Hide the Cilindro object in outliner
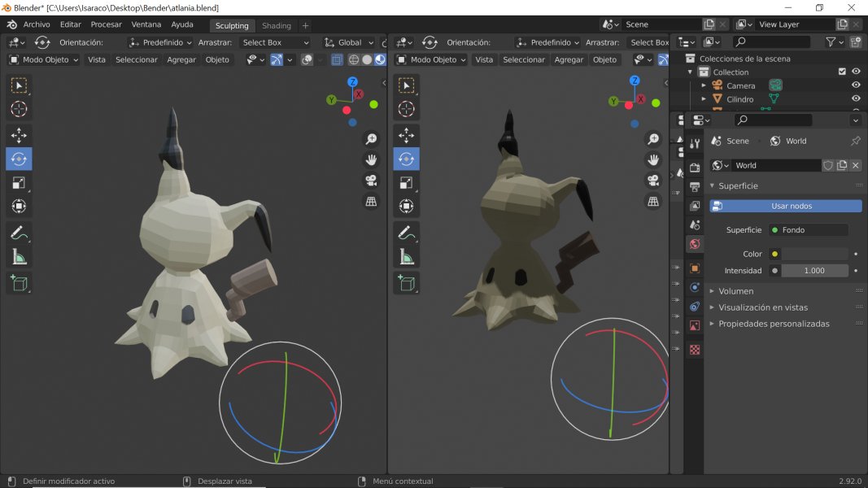868x488 pixels. 856,99
